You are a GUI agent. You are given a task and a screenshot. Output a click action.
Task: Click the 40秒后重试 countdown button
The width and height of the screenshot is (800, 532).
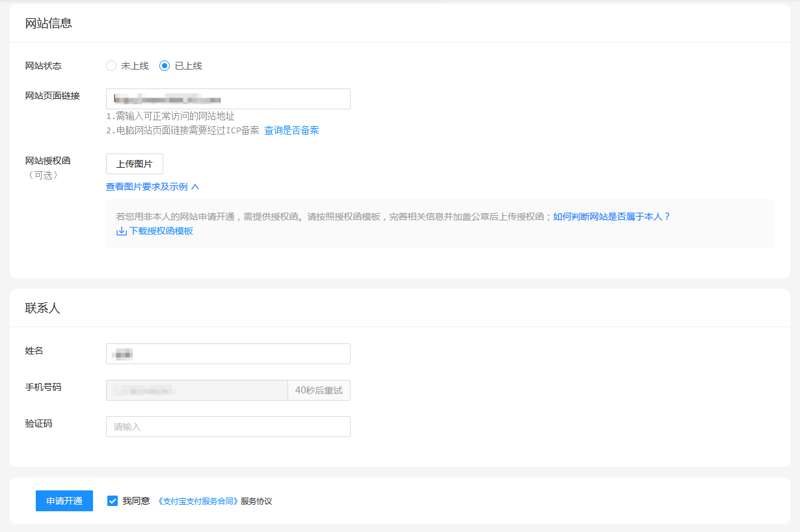[x=319, y=390]
